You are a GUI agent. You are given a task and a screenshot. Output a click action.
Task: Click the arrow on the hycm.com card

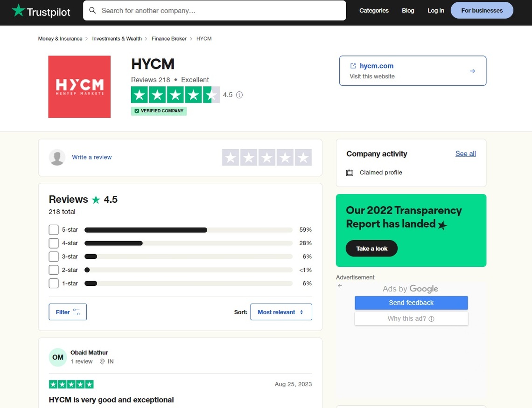[x=472, y=71]
